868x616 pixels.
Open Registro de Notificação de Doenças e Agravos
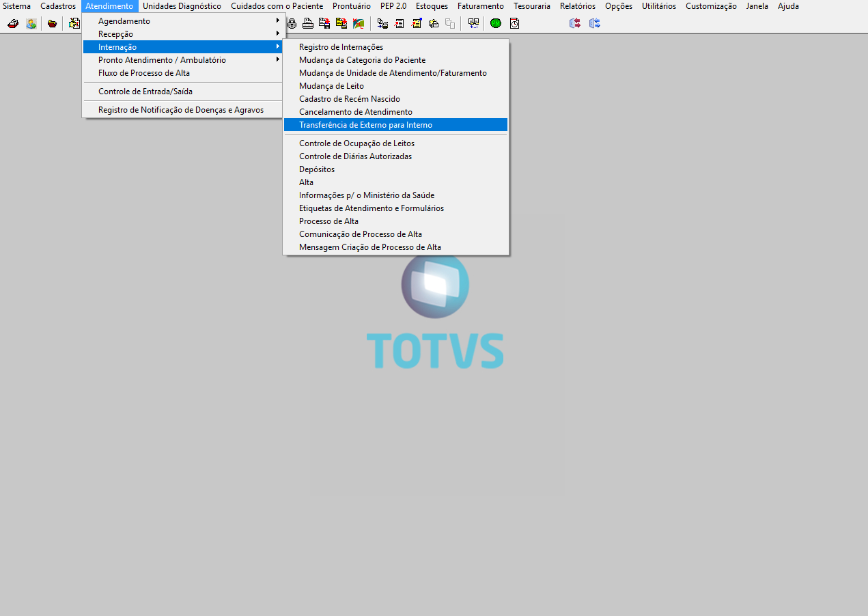click(x=182, y=110)
